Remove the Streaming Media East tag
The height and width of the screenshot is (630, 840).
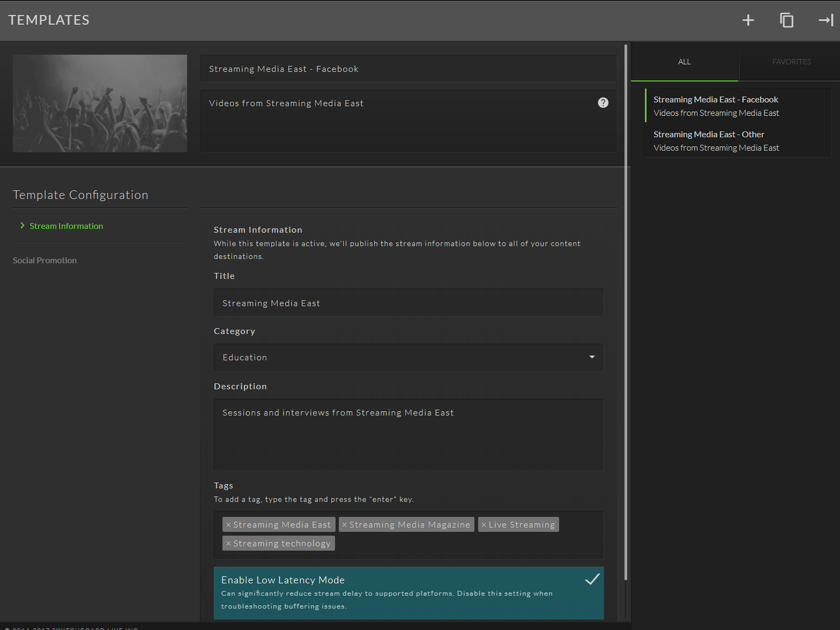pyautogui.click(x=228, y=525)
